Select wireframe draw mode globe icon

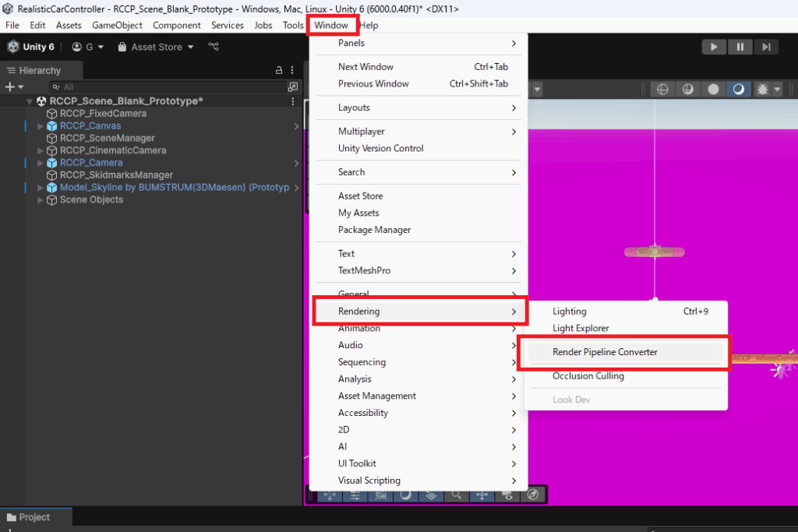pyautogui.click(x=662, y=89)
